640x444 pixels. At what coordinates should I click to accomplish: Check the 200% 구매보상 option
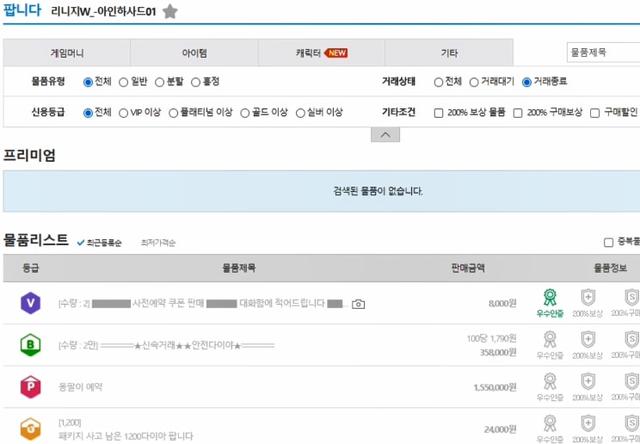518,113
